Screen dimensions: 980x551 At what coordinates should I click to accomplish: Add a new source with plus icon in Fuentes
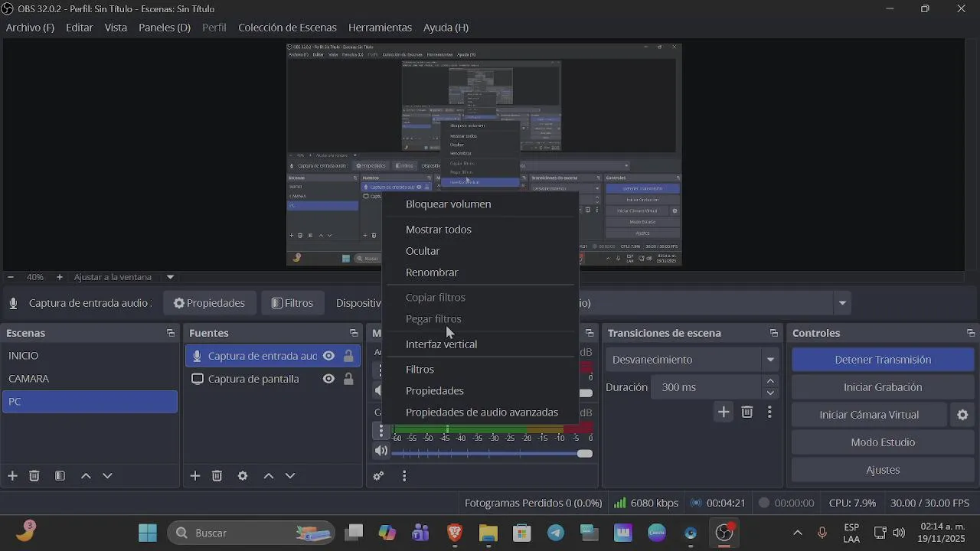(195, 476)
